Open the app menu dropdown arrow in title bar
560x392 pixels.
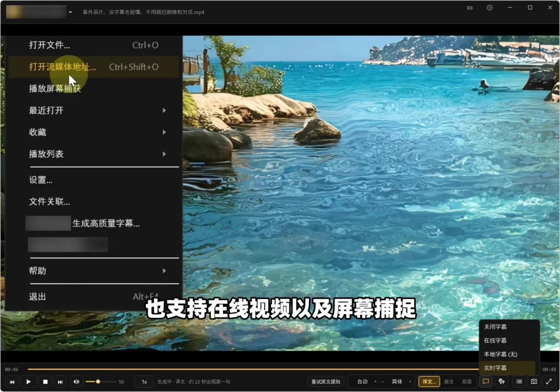[x=71, y=12]
